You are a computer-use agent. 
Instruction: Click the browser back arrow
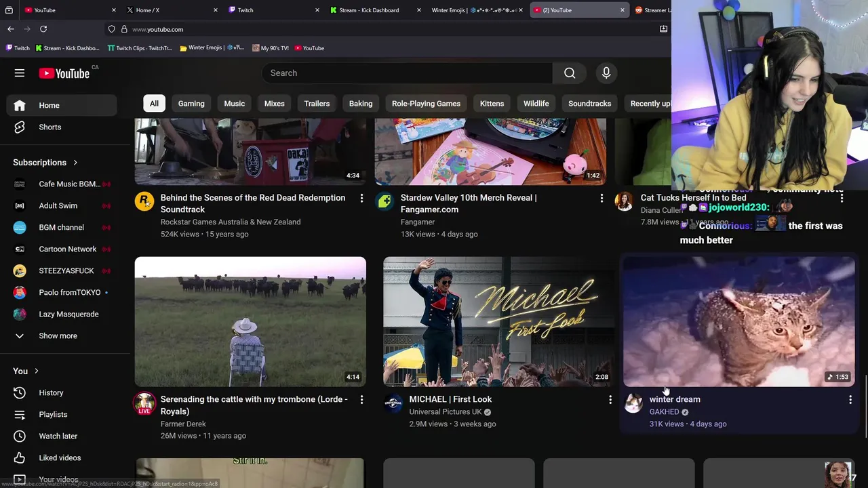(11, 29)
